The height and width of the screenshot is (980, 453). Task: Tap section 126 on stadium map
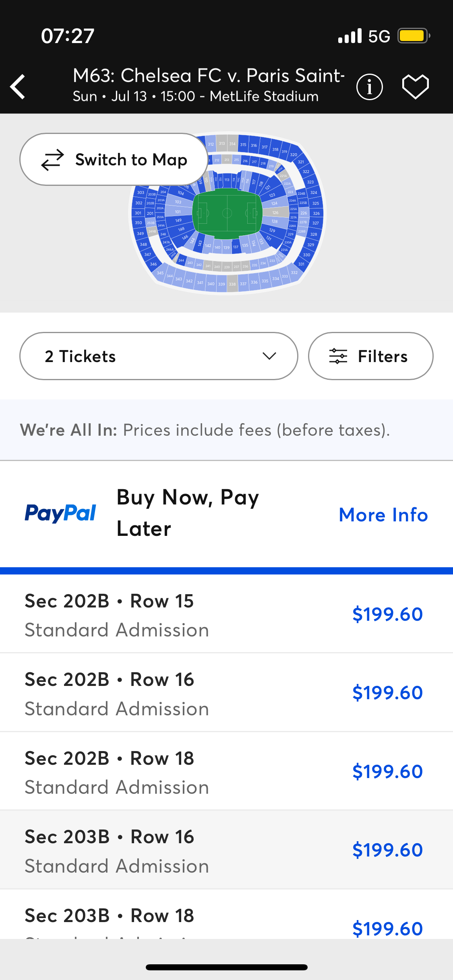[275, 212]
